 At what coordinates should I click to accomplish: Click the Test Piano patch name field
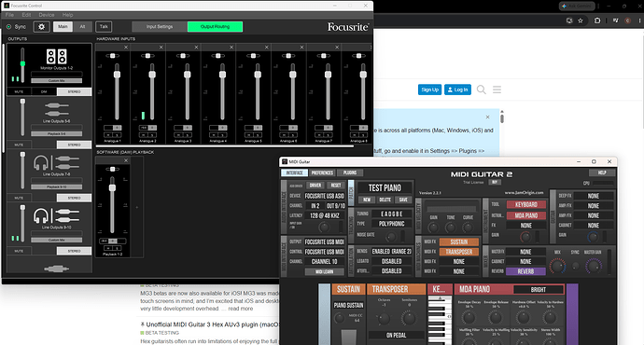tap(385, 187)
